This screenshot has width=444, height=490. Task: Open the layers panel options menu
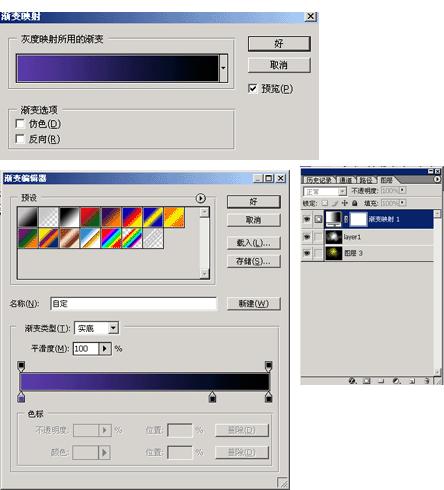(437, 179)
